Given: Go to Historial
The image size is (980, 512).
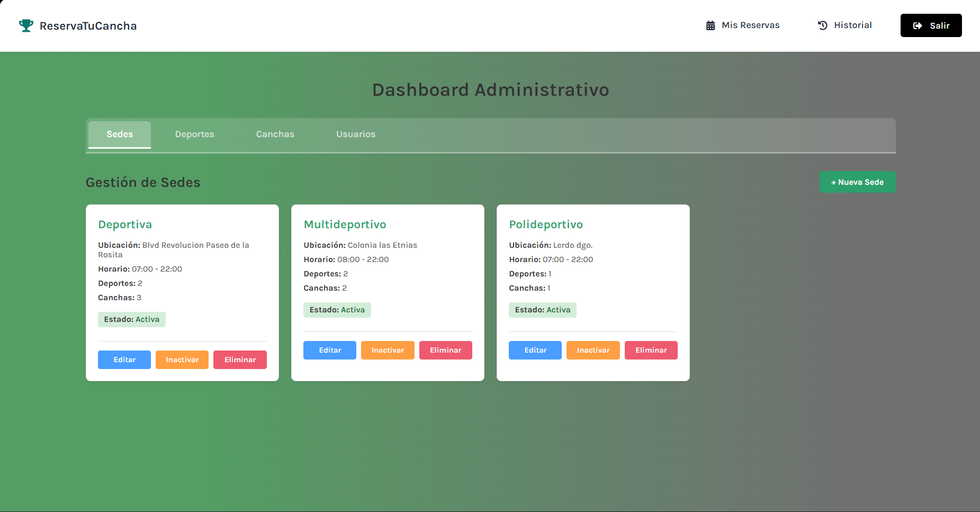Looking at the screenshot, I should coord(845,25).
